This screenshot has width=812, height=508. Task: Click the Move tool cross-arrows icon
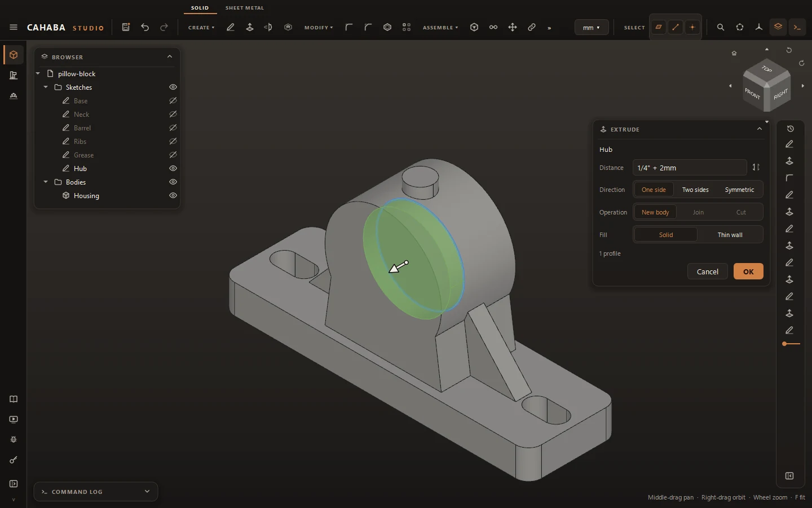[x=513, y=27]
